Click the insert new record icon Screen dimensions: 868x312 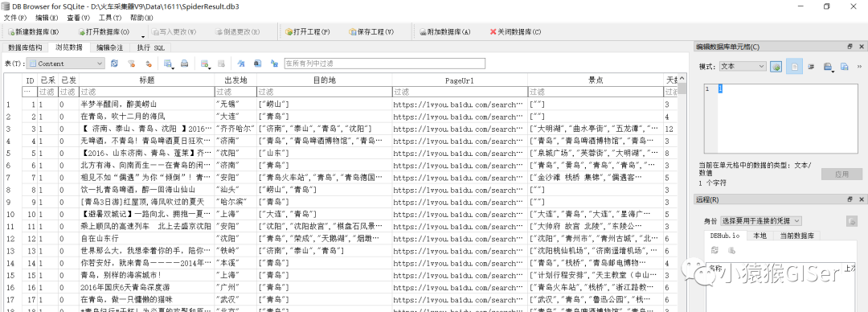coord(206,64)
